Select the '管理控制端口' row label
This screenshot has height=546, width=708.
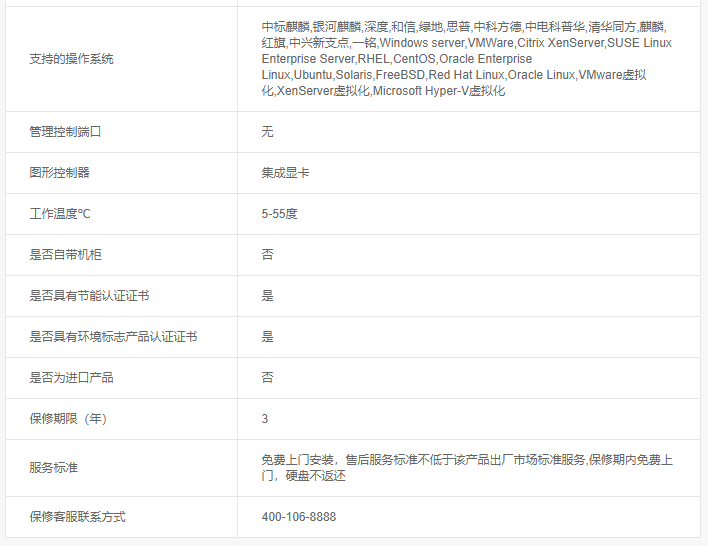(65, 132)
